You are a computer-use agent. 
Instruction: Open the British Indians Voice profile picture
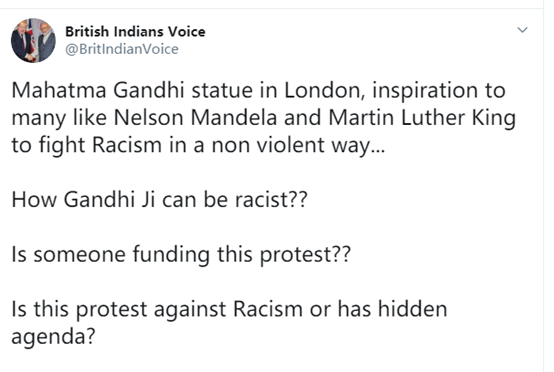33,40
